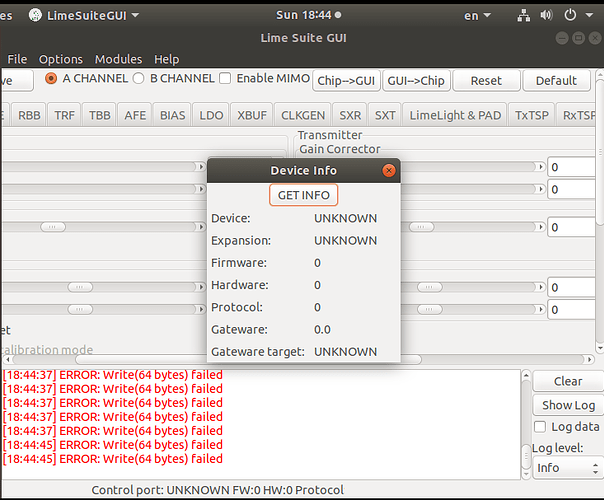This screenshot has width=604, height=500.
Task: Click the right arrow of the first Gain Corrector slider
Action: (x=541, y=167)
